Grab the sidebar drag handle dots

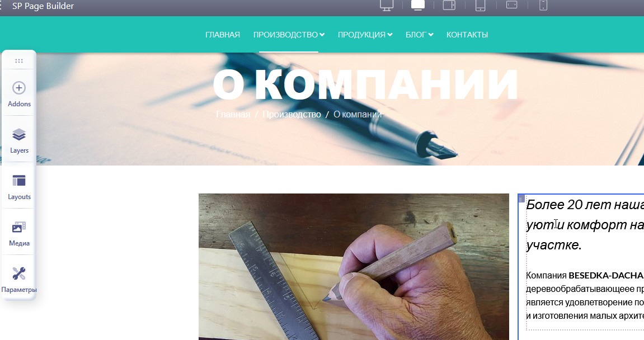[x=19, y=61]
